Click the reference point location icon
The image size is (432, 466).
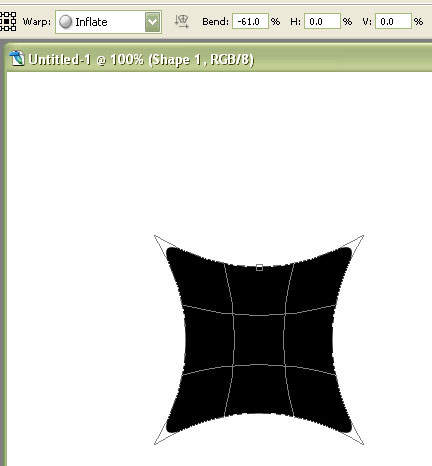(x=7, y=22)
